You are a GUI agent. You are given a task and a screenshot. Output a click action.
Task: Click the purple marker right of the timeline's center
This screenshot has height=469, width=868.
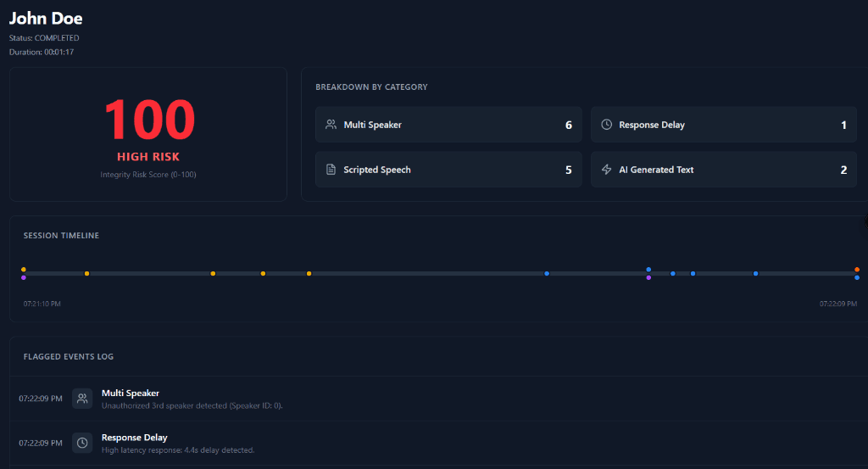pyautogui.click(x=648, y=277)
